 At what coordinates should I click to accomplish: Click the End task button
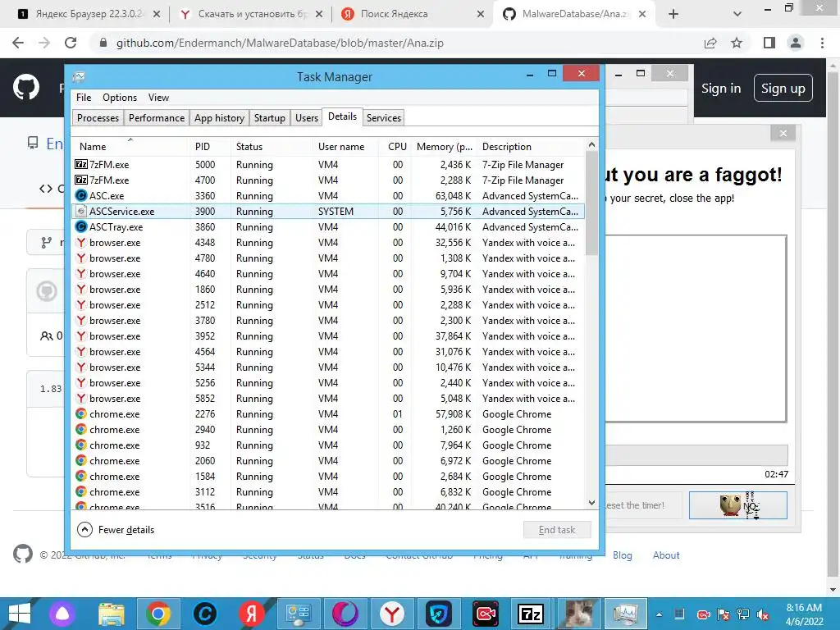pyautogui.click(x=557, y=530)
